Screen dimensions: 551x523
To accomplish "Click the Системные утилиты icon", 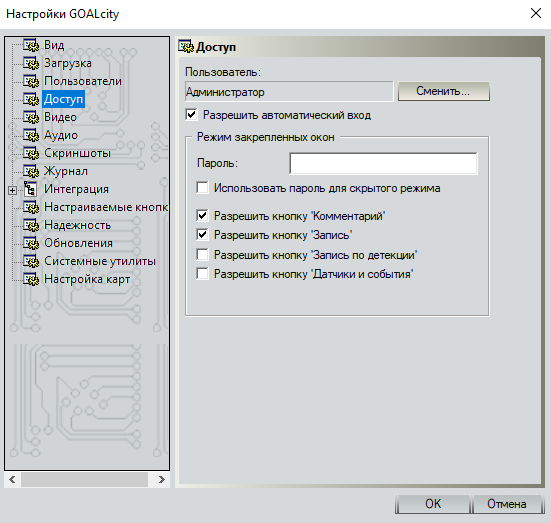I will 31,261.
